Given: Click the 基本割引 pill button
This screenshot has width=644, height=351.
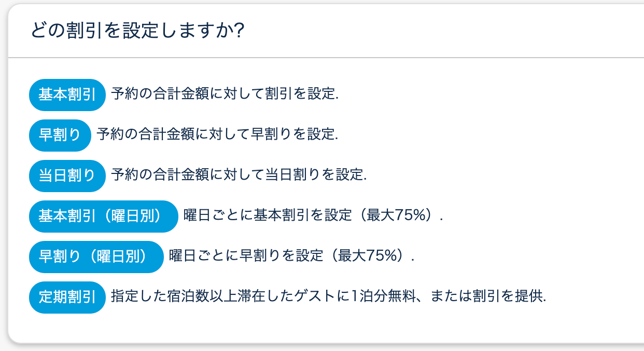Looking at the screenshot, I should (67, 95).
